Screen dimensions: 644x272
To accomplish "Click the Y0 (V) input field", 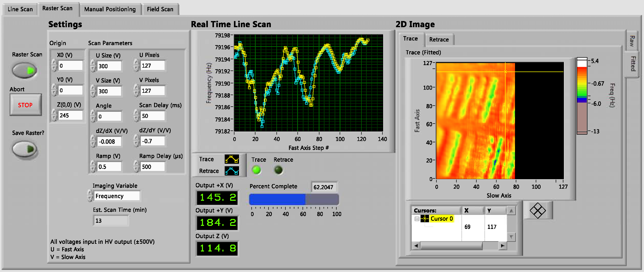I will 70,90.
